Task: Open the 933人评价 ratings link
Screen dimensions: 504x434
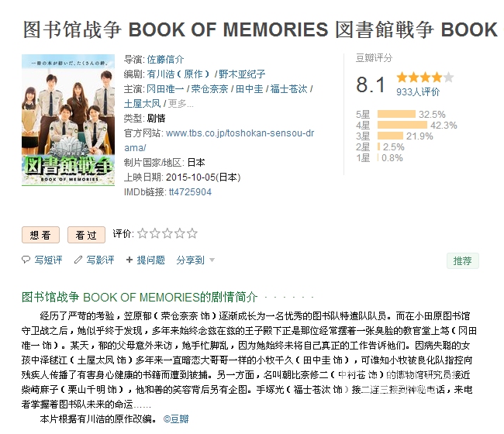Action: coord(418,92)
